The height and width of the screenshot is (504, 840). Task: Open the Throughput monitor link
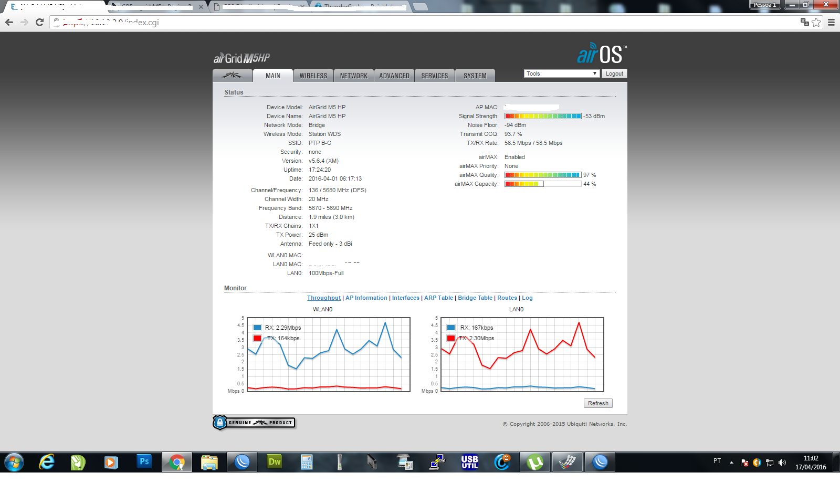pos(324,298)
